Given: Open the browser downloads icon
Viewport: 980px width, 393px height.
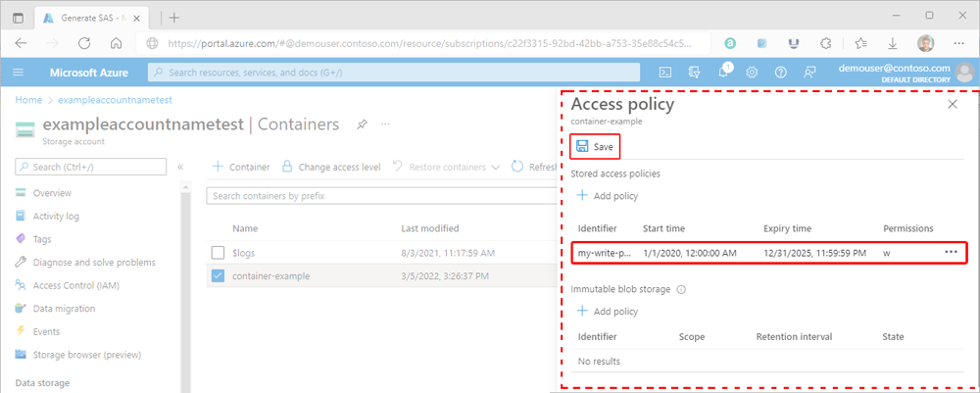Looking at the screenshot, I should tap(893, 43).
